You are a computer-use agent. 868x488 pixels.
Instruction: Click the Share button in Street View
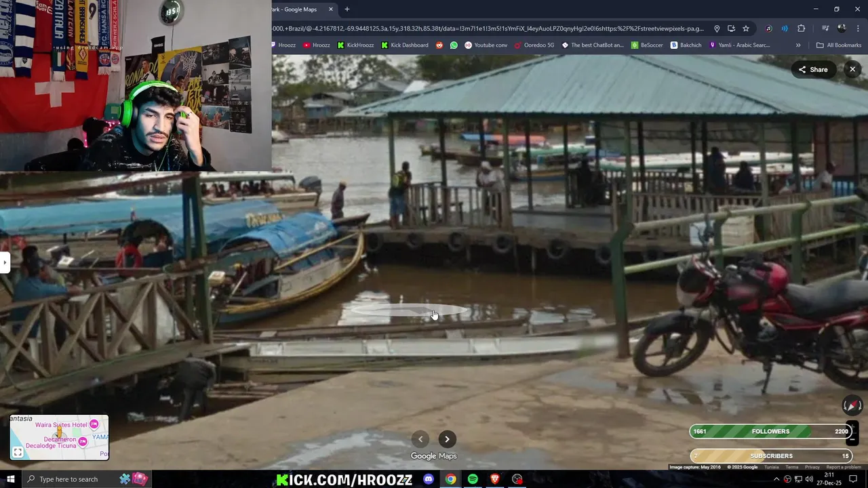click(x=813, y=69)
